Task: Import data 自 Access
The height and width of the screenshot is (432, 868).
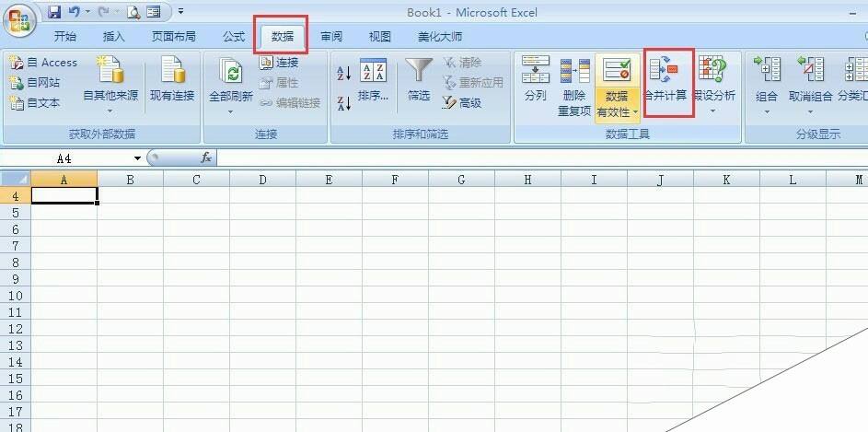Action: tap(43, 63)
